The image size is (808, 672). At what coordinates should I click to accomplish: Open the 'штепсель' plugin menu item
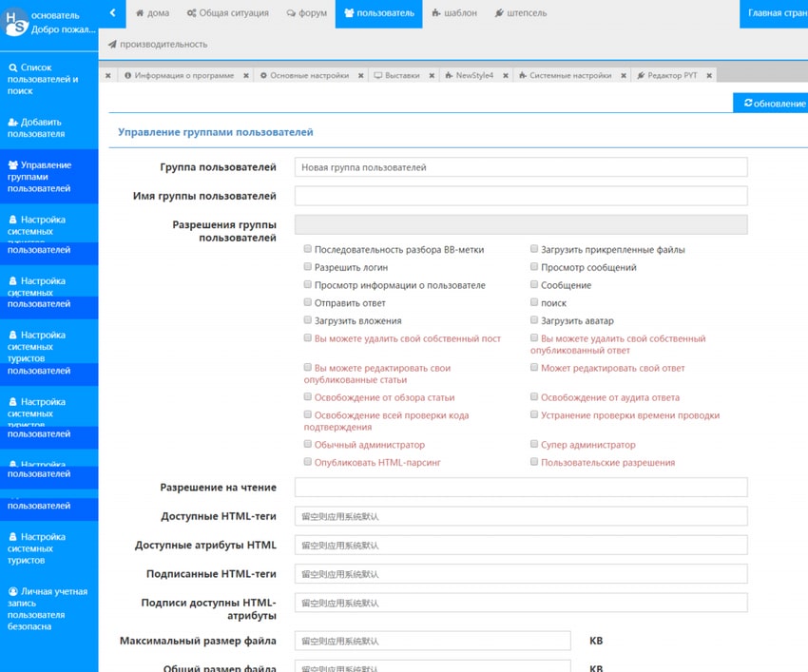point(521,13)
